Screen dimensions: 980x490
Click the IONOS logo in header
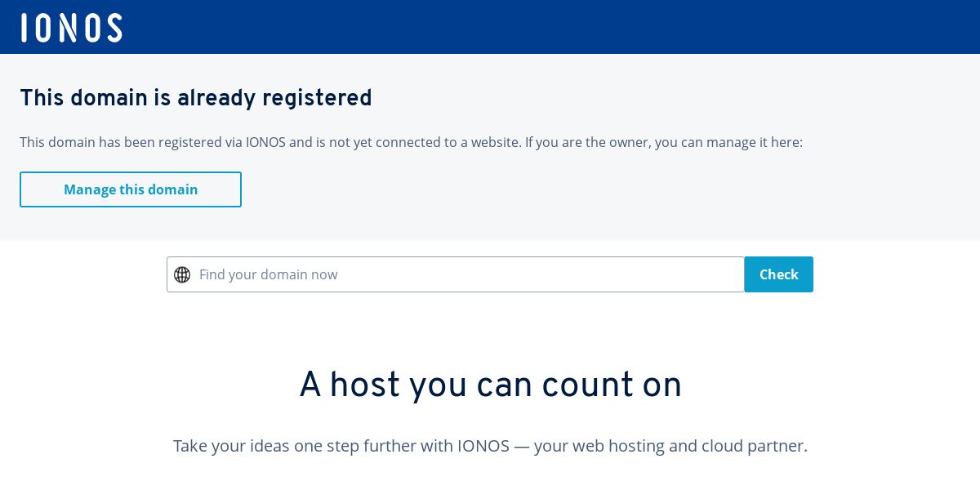tap(72, 27)
